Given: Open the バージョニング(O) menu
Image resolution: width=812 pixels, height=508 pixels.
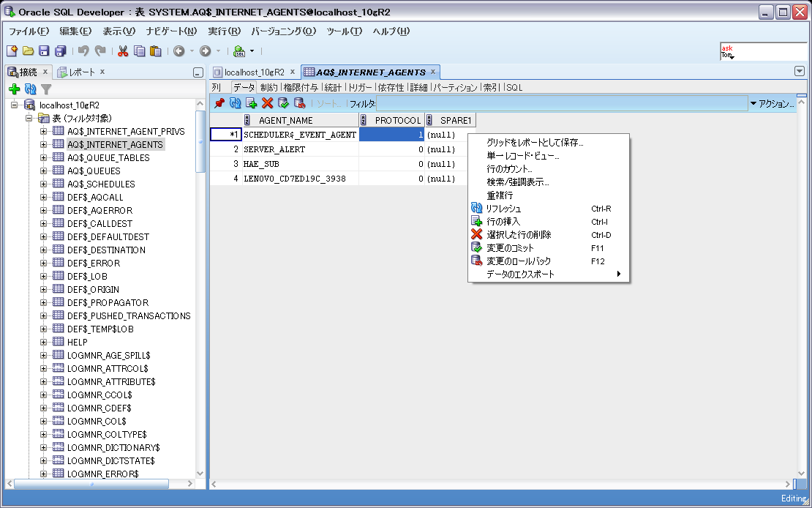Looking at the screenshot, I should [x=283, y=31].
